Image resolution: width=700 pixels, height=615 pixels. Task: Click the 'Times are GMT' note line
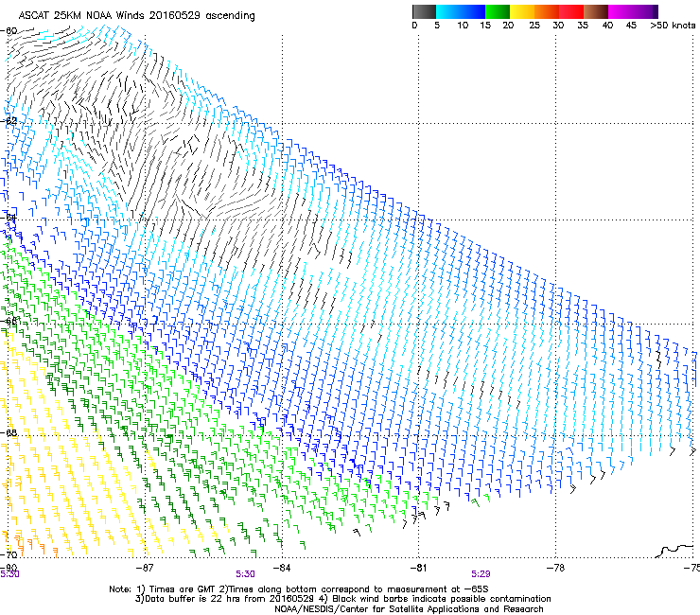(299, 589)
